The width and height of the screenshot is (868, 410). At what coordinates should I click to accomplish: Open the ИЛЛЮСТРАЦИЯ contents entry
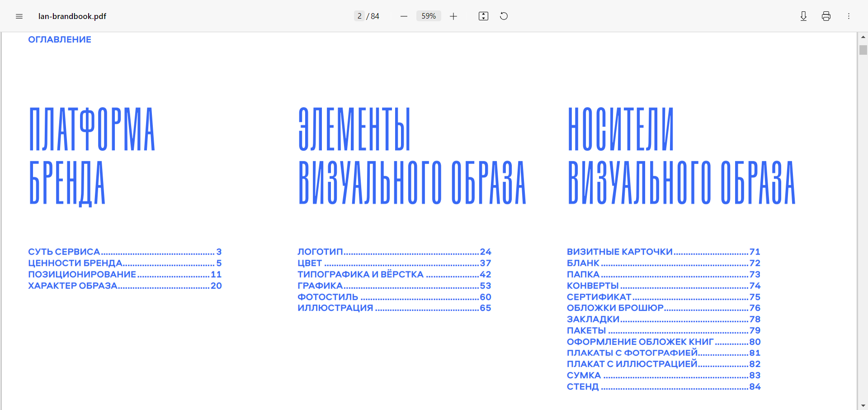point(394,308)
